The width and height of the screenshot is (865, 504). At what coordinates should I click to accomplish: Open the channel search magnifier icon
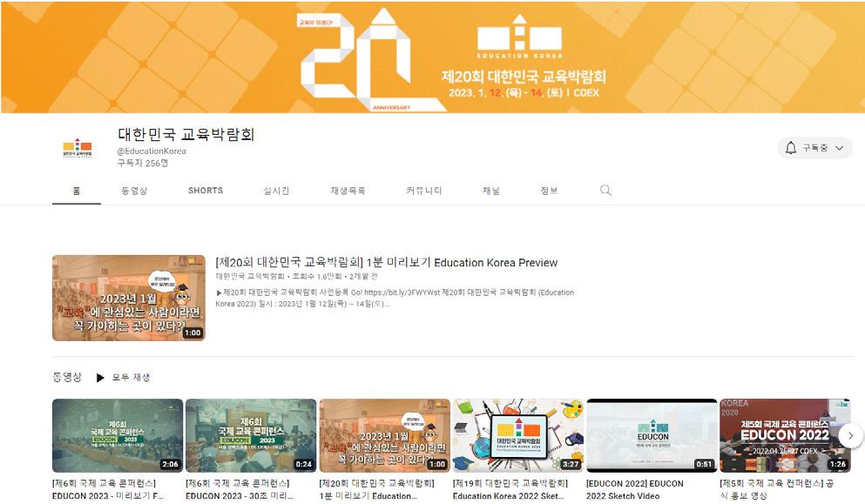(605, 191)
